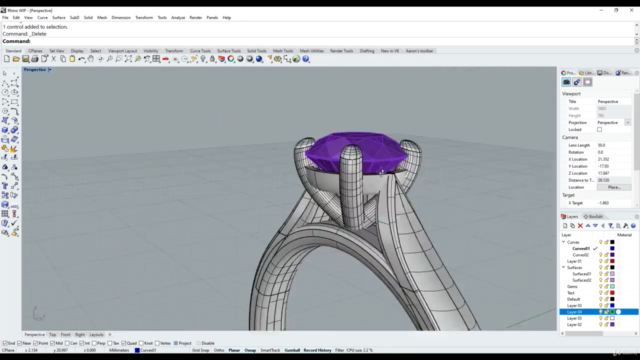This screenshot has width=640, height=360.
Task: Switch to Curve Tools toolbar tab
Action: click(200, 51)
